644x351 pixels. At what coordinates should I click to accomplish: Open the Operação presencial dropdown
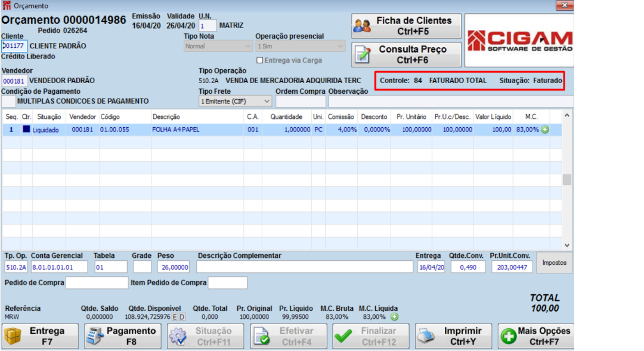pyautogui.click(x=300, y=46)
